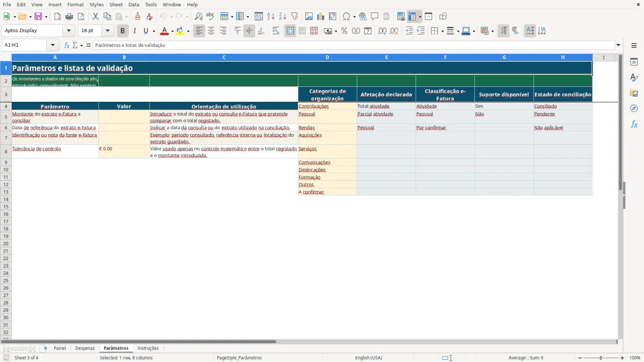The width and height of the screenshot is (644, 362).
Task: Save the document with the floppy icon
Action: point(38,17)
